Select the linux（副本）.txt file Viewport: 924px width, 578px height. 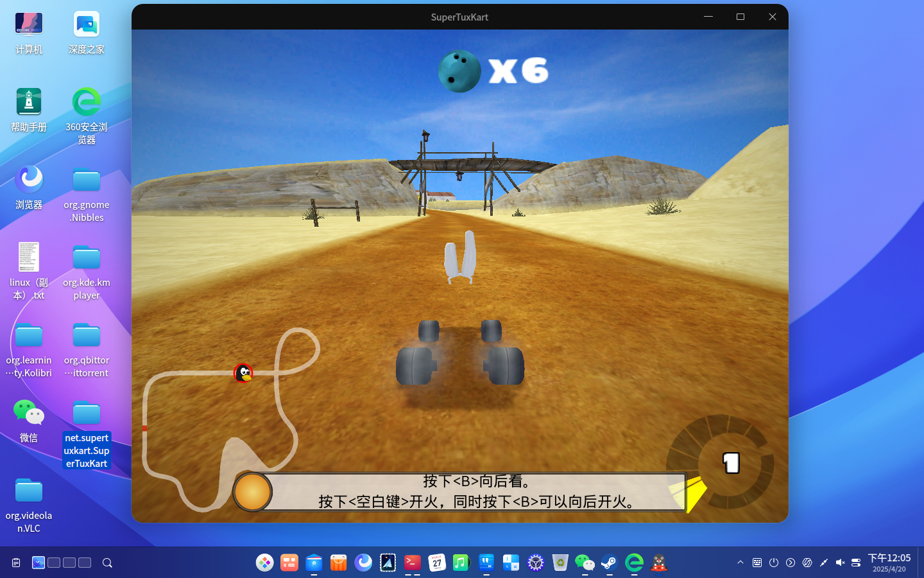(29, 272)
